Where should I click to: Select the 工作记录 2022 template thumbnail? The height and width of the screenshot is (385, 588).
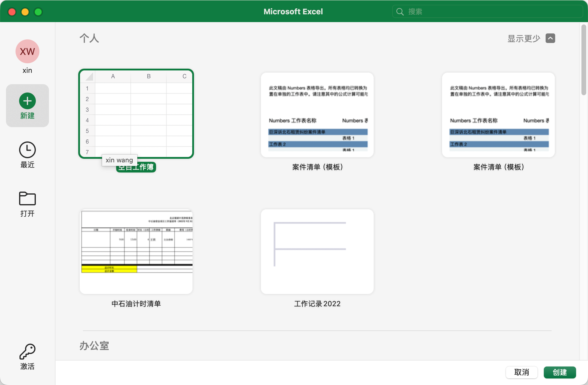pyautogui.click(x=317, y=252)
